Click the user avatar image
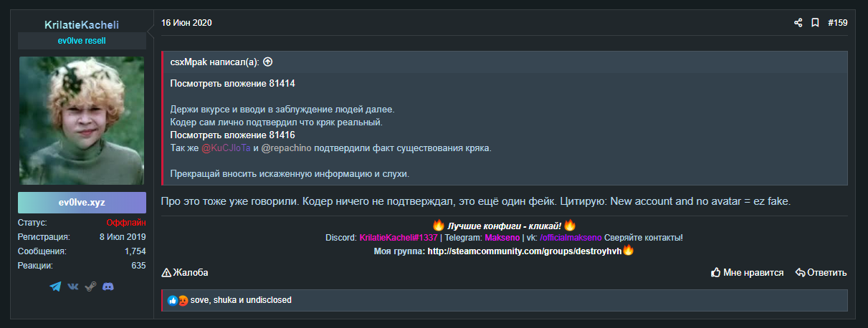This screenshot has width=868, height=328. pyautogui.click(x=82, y=121)
